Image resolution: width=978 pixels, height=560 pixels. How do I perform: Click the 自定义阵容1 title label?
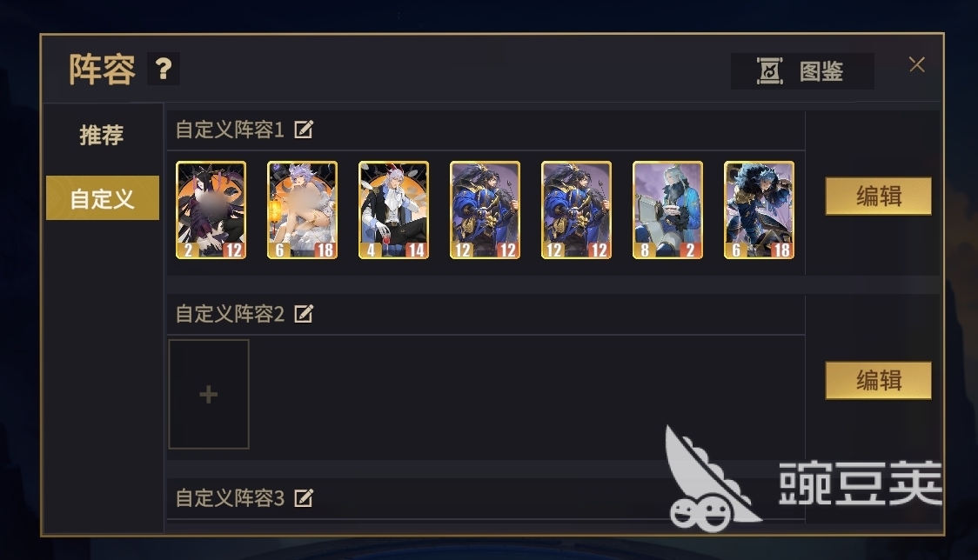(230, 130)
